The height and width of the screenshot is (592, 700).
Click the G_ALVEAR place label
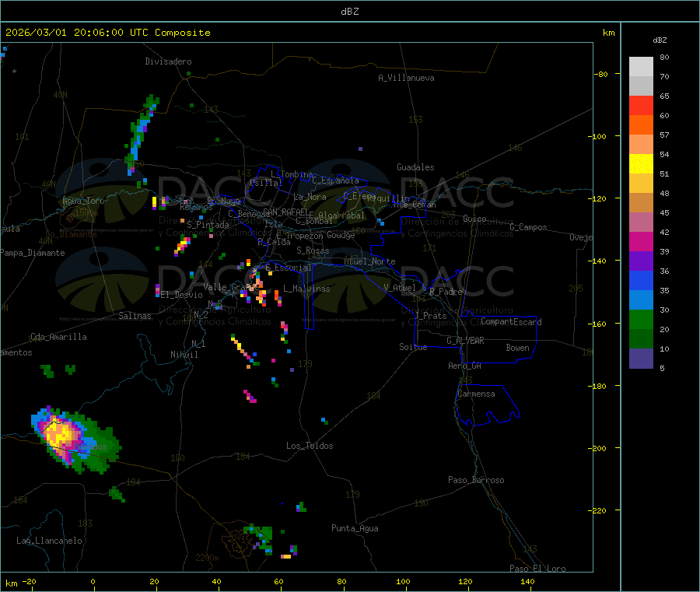coord(465,341)
